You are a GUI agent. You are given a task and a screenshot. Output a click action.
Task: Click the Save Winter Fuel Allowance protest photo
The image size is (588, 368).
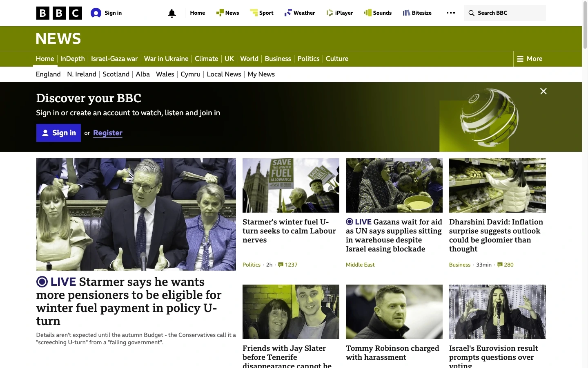tap(291, 185)
